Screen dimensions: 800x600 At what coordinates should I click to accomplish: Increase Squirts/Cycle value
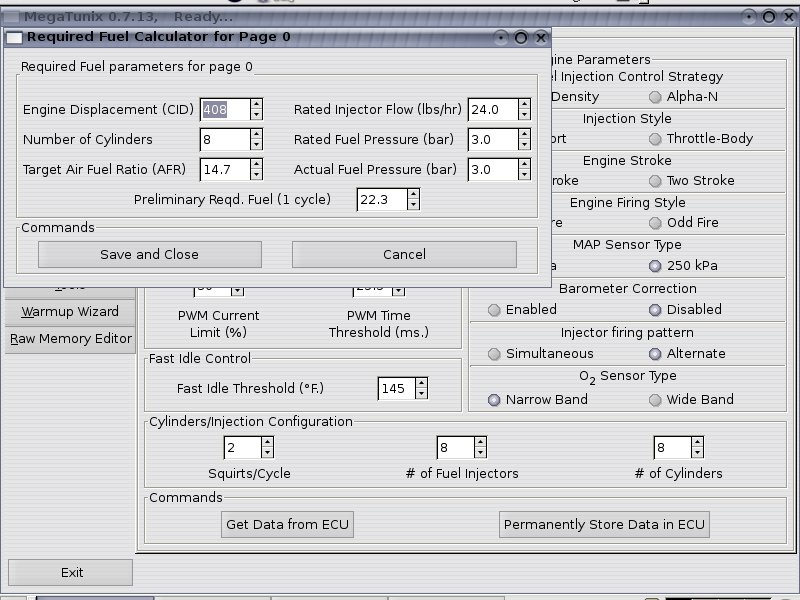coord(268,443)
